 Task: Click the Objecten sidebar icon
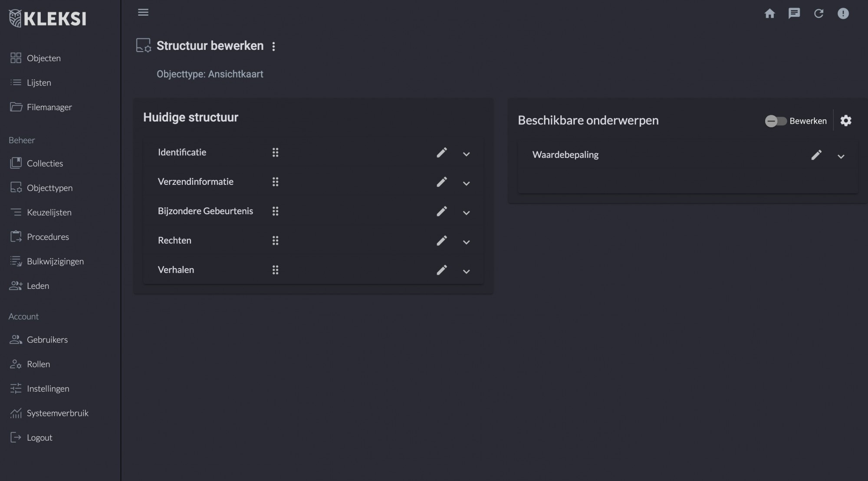[x=15, y=57]
